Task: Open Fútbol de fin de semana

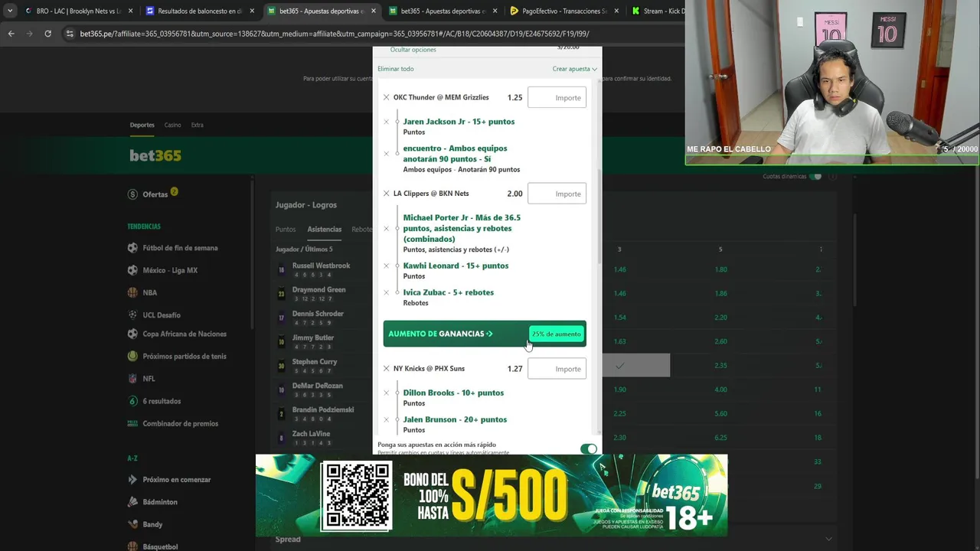Action: [x=180, y=248]
